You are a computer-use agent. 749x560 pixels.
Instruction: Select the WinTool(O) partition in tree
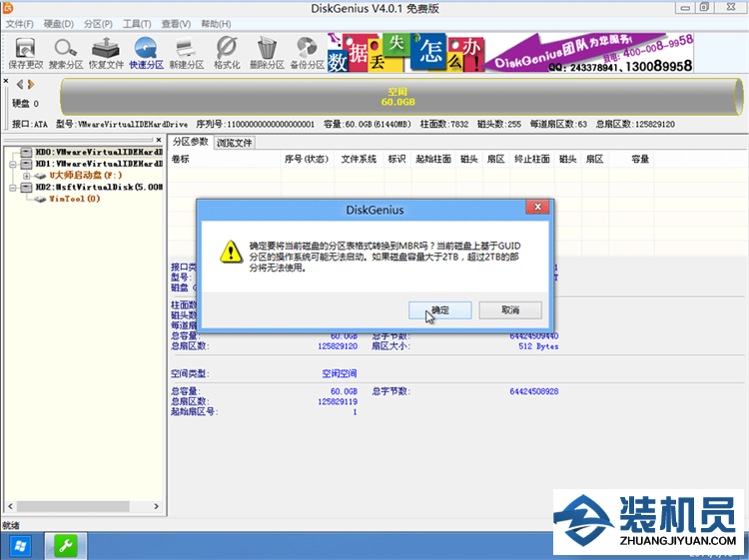(75, 199)
